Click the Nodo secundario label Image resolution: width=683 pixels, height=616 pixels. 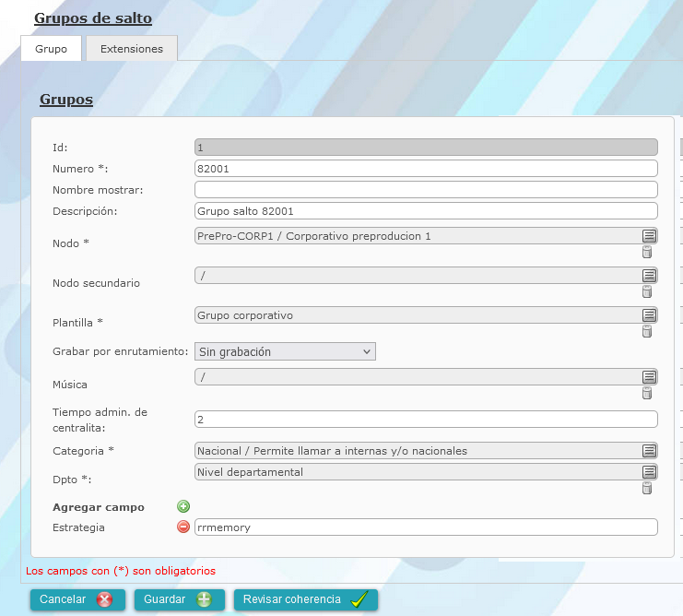[x=96, y=283]
